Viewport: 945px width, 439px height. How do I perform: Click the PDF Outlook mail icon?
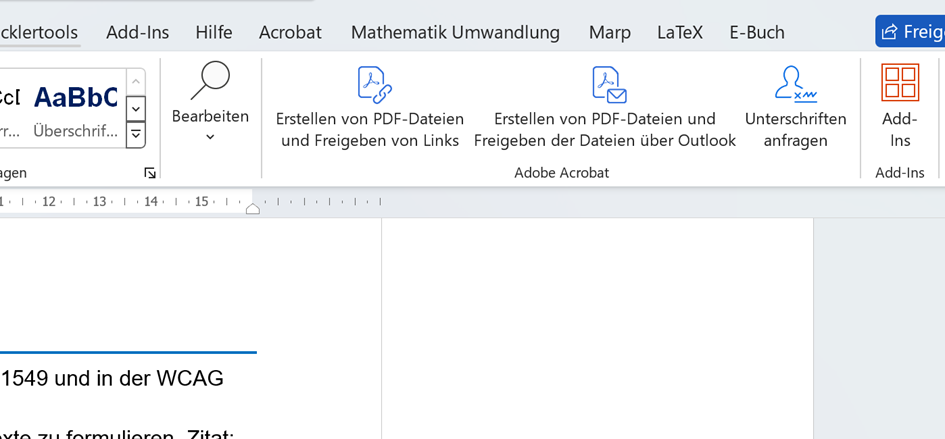click(x=609, y=85)
